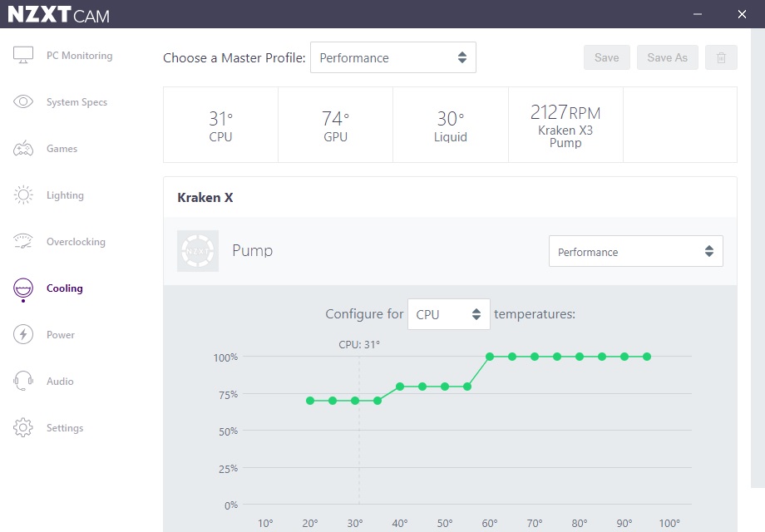Select the Cooling icon in sidebar

(23, 288)
